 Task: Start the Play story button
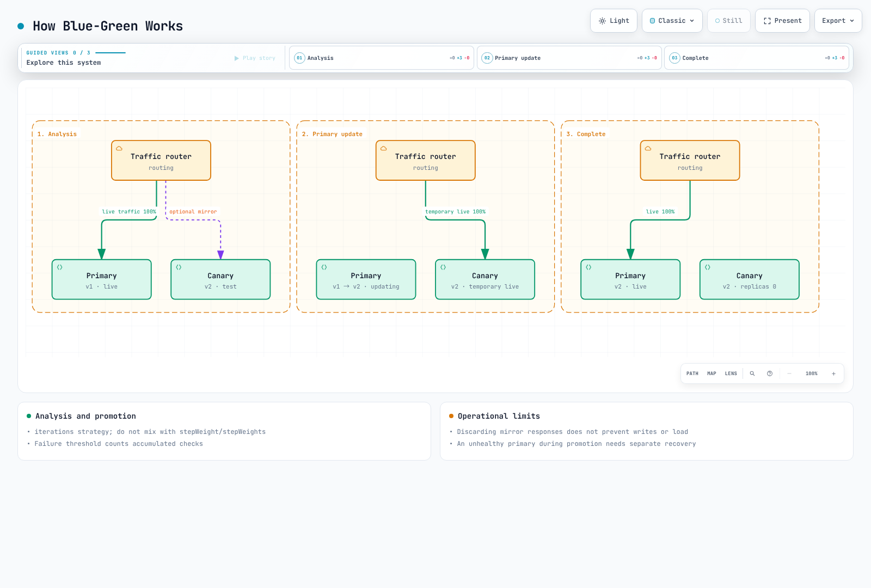(255, 58)
